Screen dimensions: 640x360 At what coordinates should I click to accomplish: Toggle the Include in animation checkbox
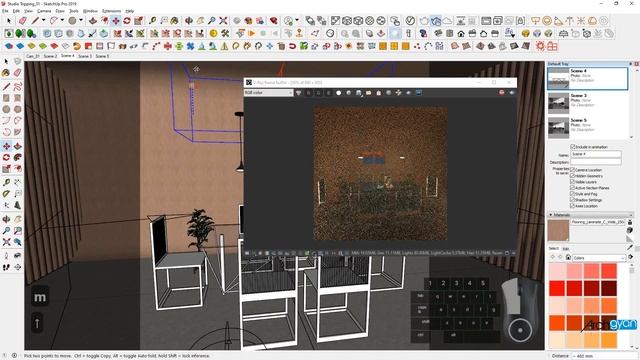tap(573, 147)
